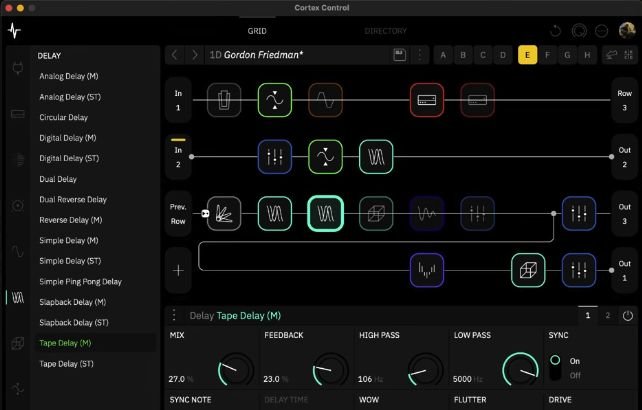The image size is (642, 410).
Task: Open the preset options vertical dots menu
Action: (x=420, y=55)
